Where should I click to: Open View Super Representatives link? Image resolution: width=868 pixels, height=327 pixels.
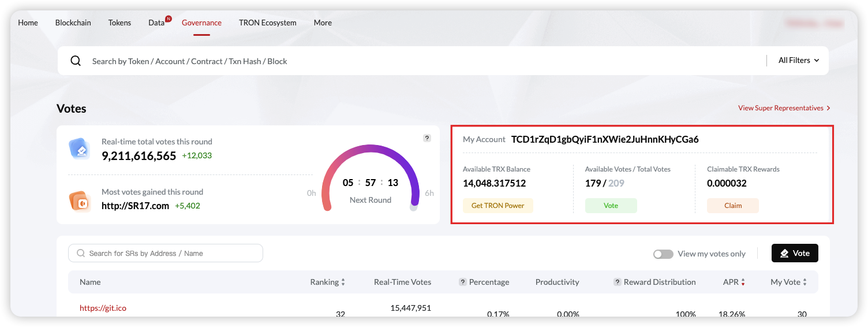784,108
